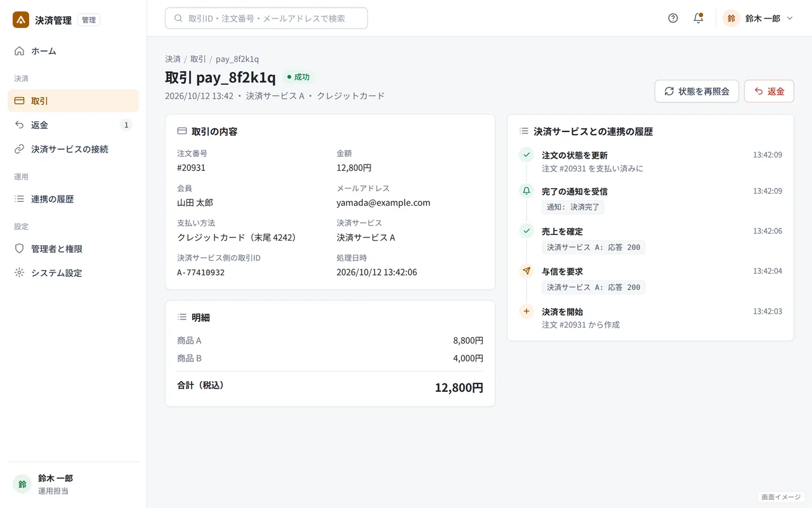This screenshot has width=812, height=508.
Task: Click the red 返金 button
Action: (769, 91)
